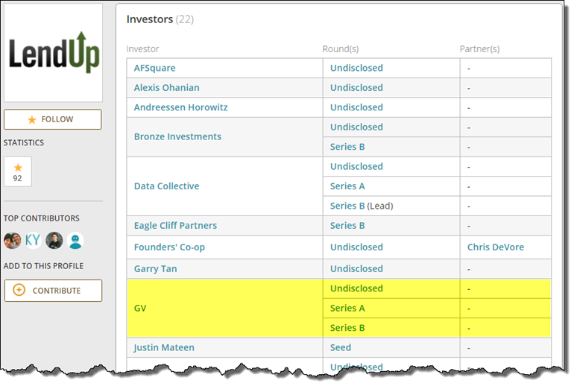The image size is (574, 392).
Task: Open the third contributor's dark photo avatar
Action: 54,241
